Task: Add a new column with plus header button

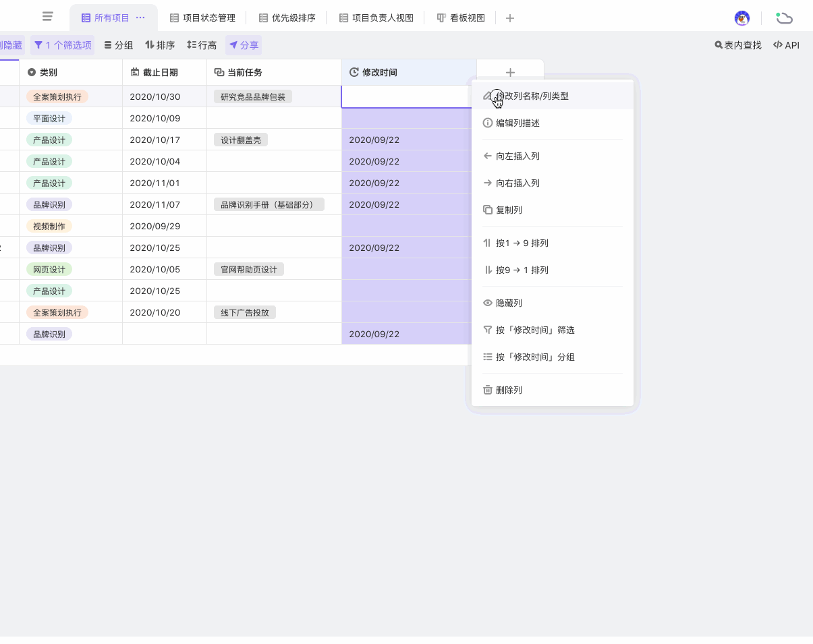Action: [510, 72]
